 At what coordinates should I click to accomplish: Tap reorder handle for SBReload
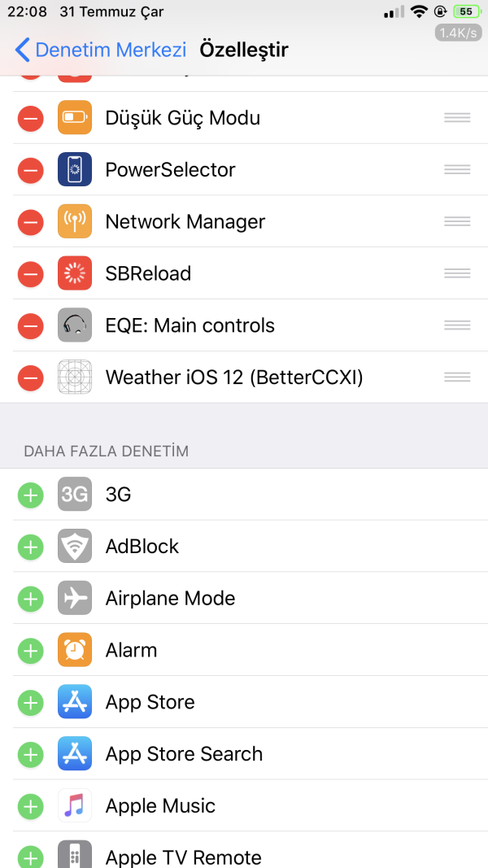(457, 273)
